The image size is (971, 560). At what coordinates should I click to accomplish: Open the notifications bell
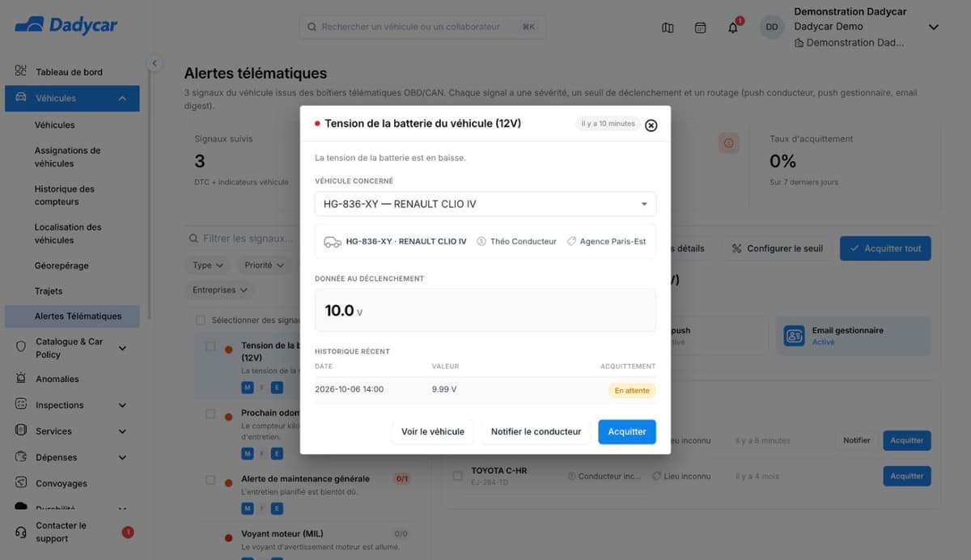pos(733,28)
